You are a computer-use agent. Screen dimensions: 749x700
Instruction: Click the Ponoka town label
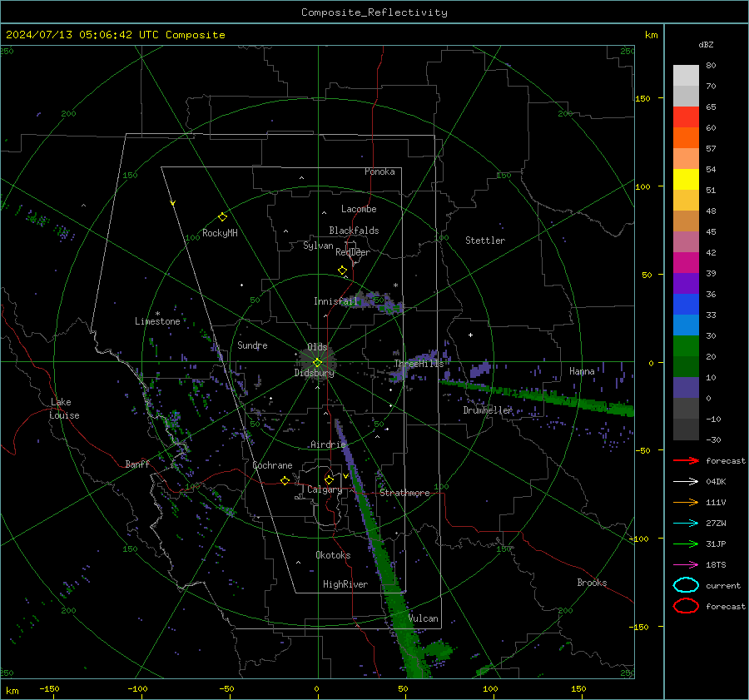click(x=379, y=171)
